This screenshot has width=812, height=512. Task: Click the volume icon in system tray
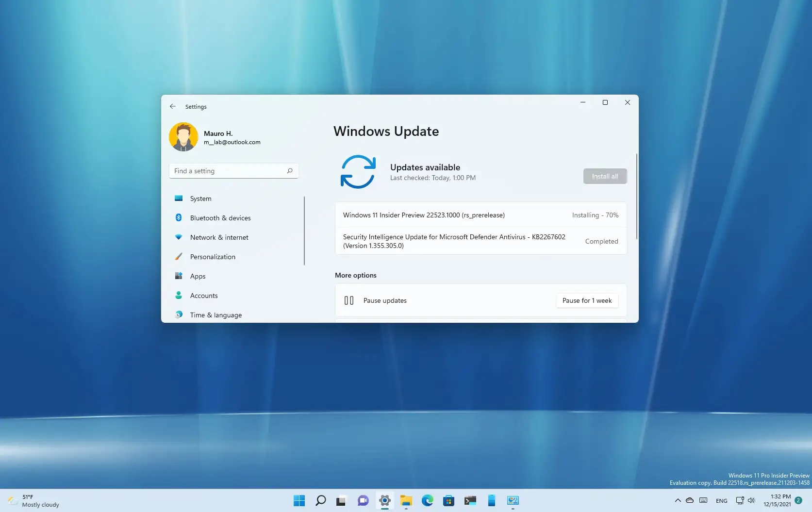(751, 500)
